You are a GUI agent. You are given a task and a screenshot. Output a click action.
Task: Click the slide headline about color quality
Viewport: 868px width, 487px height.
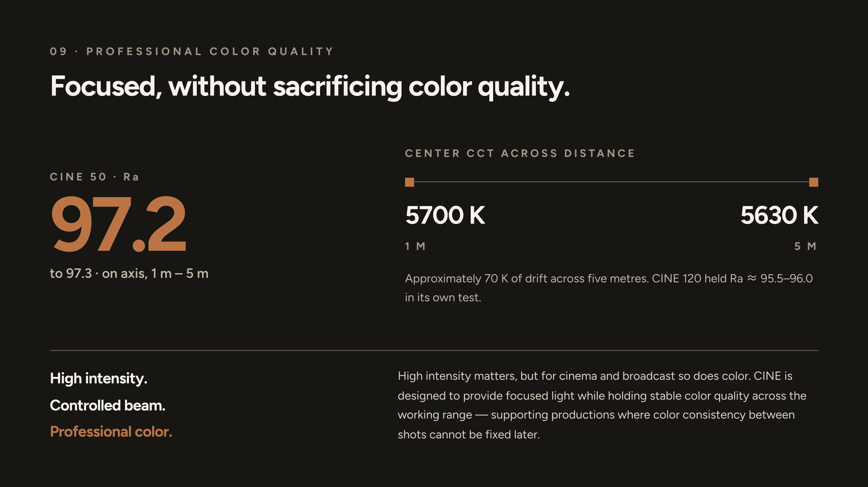coord(310,87)
